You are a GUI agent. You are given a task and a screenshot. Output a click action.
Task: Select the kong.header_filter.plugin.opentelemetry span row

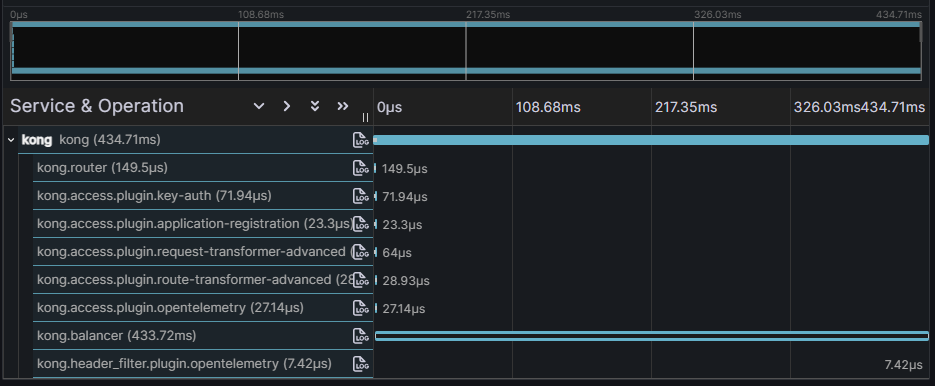coord(203,363)
